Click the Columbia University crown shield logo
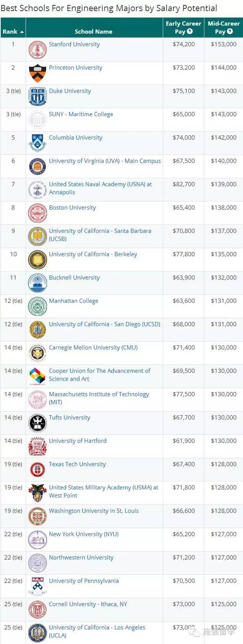 pos(37,143)
